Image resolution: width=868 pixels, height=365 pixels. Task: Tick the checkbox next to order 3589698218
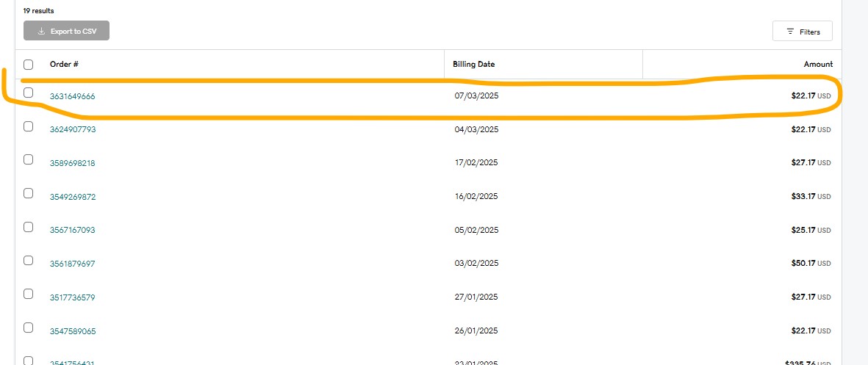pos(29,159)
